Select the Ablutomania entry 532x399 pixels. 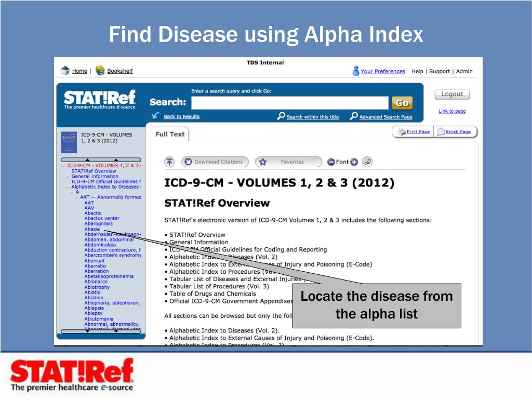click(x=99, y=318)
